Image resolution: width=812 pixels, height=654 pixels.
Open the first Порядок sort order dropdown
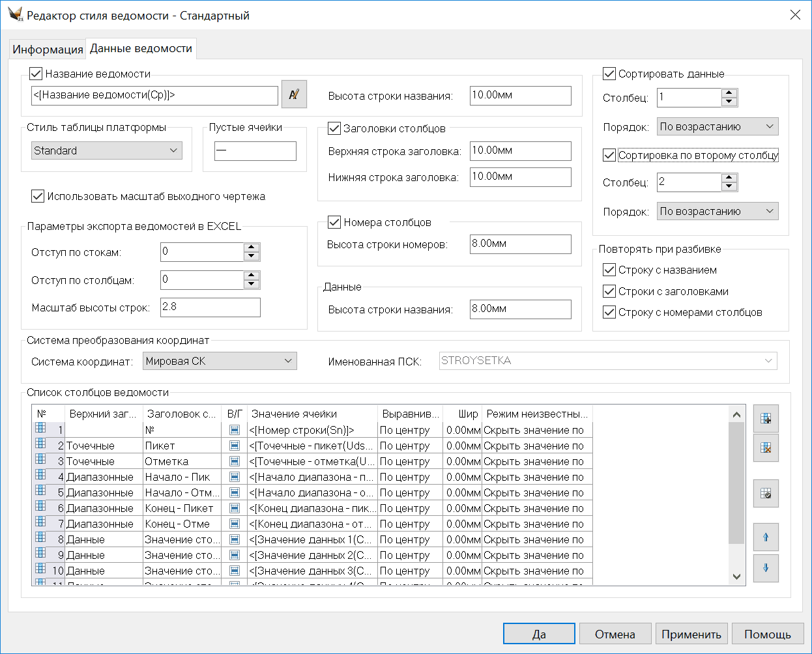tap(717, 126)
